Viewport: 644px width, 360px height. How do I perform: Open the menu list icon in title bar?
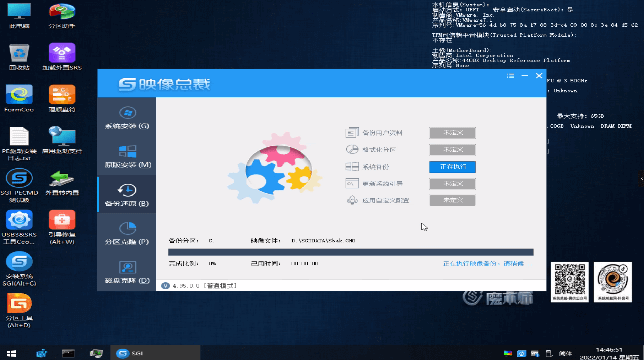click(x=510, y=76)
